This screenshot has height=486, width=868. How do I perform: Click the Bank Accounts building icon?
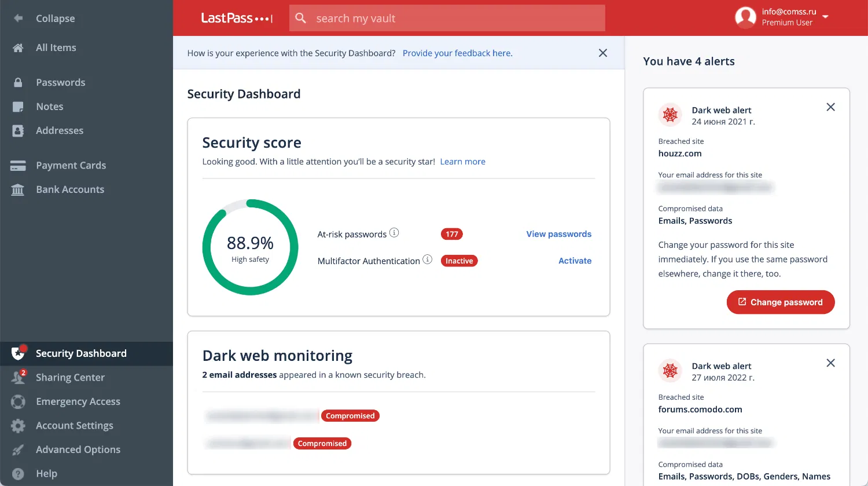(x=18, y=189)
